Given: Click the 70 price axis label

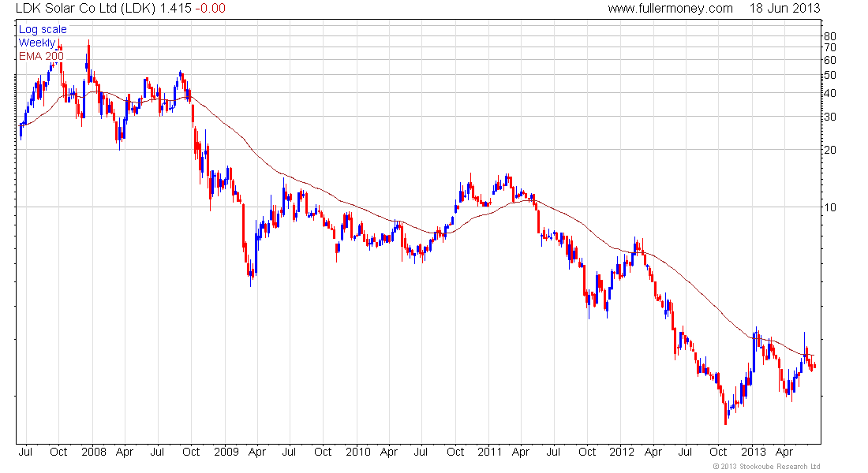Looking at the screenshot, I should [x=830, y=47].
